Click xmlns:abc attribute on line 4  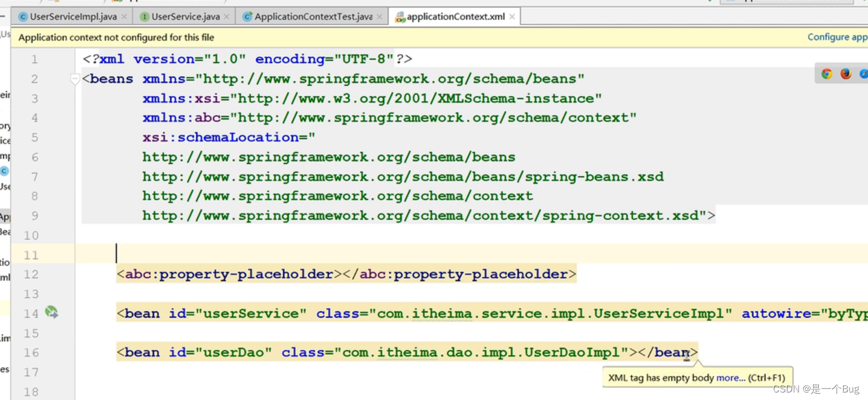390,118
